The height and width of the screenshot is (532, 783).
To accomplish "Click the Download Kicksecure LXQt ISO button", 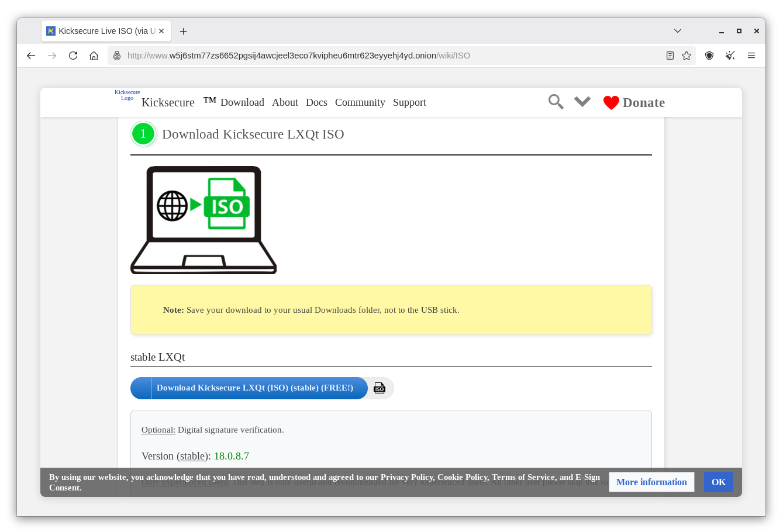I will pos(254,388).
